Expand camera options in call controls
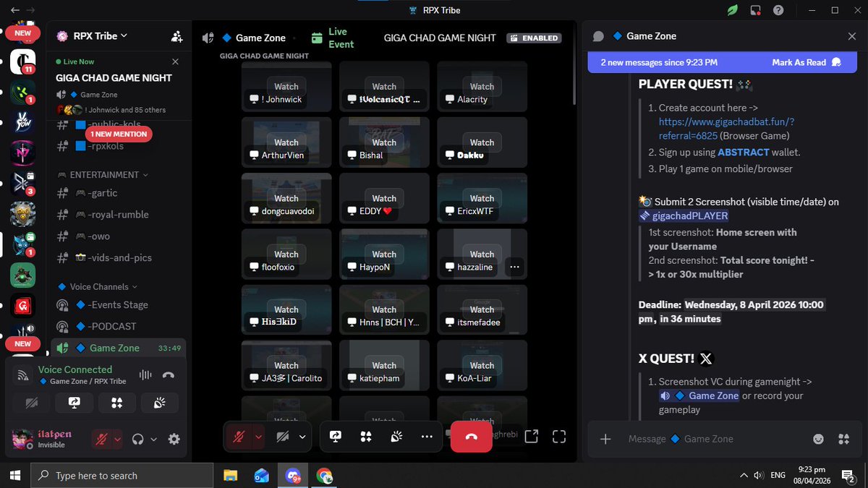868x488 pixels. [302, 437]
